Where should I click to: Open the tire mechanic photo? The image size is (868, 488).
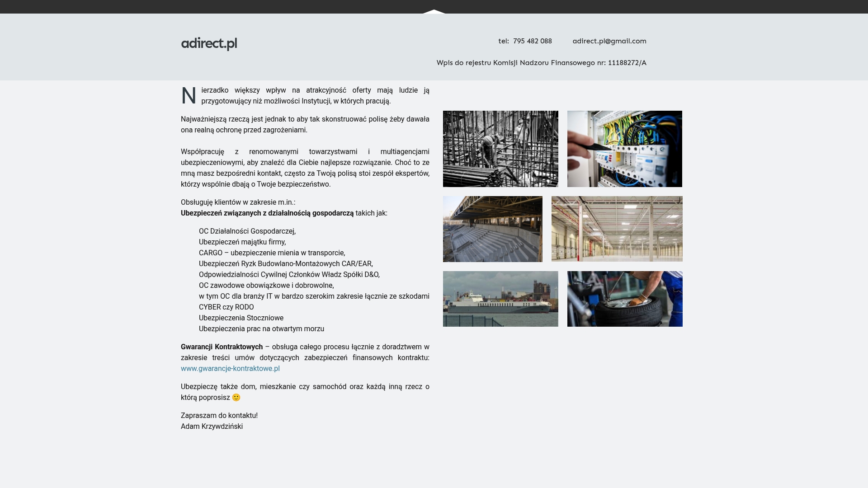click(624, 299)
